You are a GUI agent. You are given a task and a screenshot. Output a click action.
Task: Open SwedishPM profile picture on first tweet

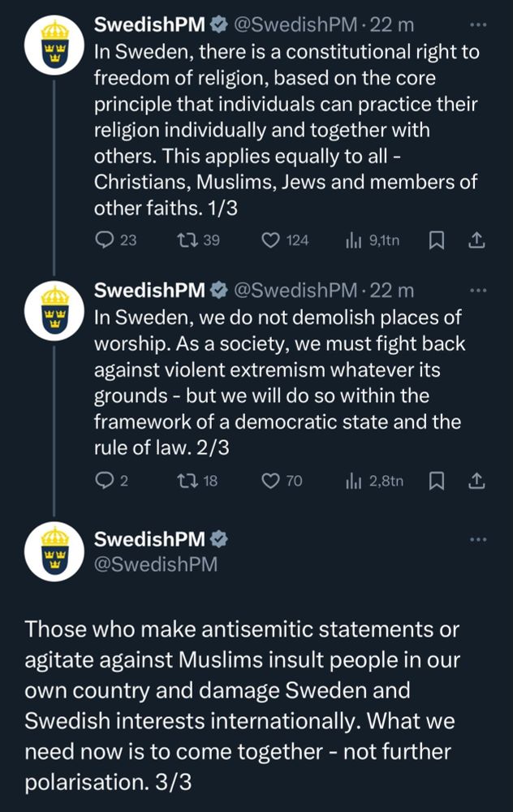(x=54, y=45)
